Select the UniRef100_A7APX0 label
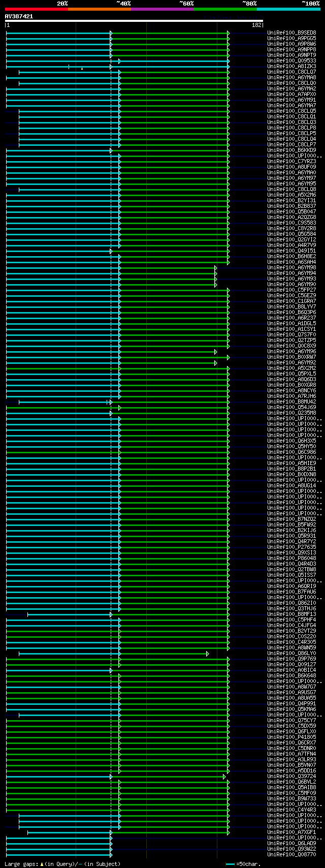The image size is (325, 868). tap(291, 95)
